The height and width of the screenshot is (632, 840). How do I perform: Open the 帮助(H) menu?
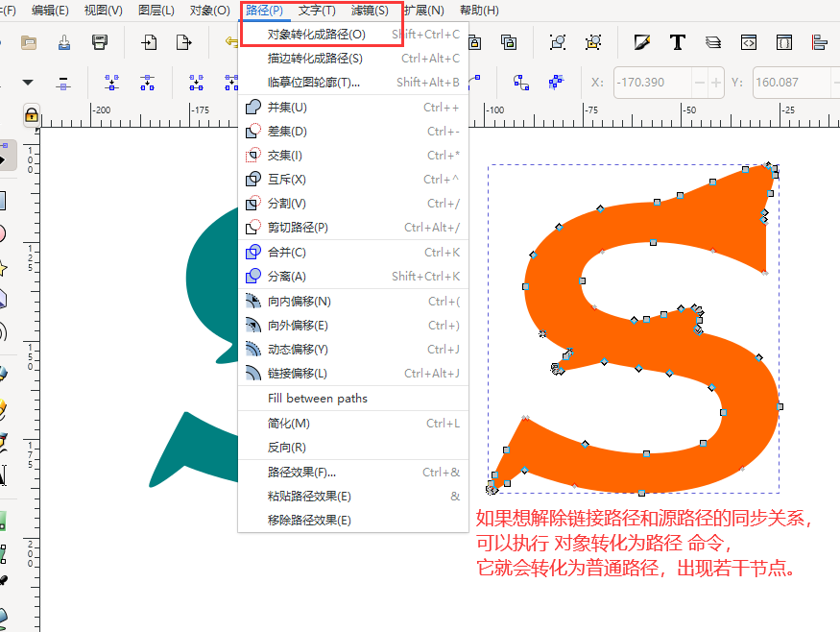[479, 11]
